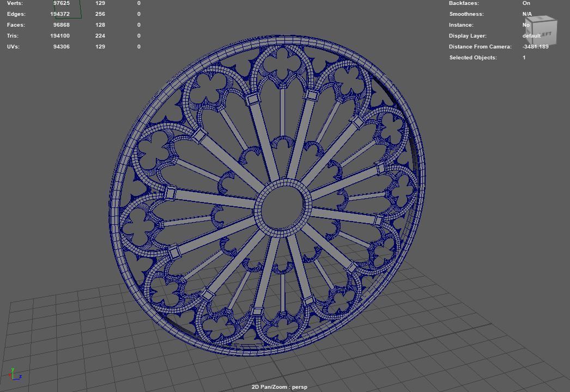The image size is (570, 392).
Task: Click the 'Edges:' heads-up label
Action: pyautogui.click(x=16, y=14)
